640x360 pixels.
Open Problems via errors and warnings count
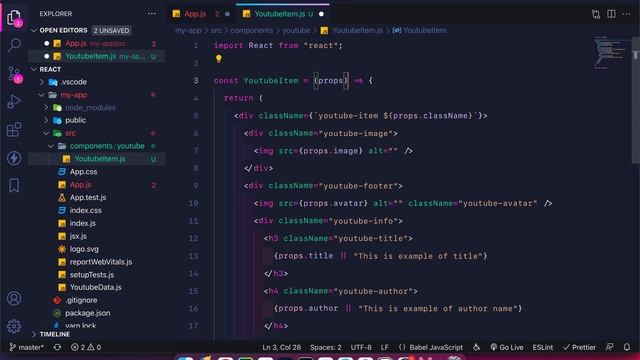click(x=86, y=347)
